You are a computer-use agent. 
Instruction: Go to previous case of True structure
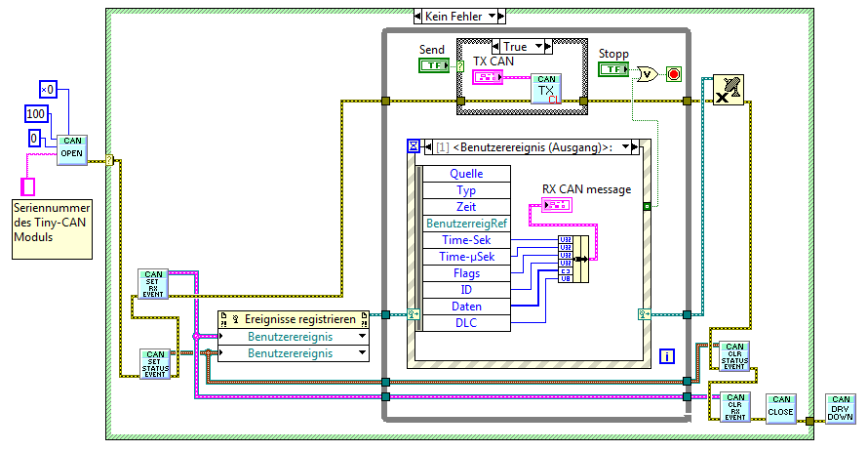(496, 47)
